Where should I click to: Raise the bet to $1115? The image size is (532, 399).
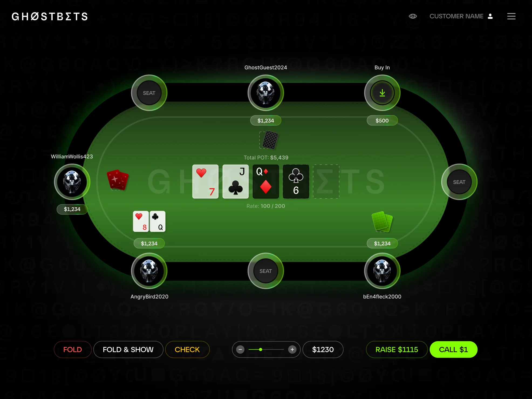click(x=397, y=350)
